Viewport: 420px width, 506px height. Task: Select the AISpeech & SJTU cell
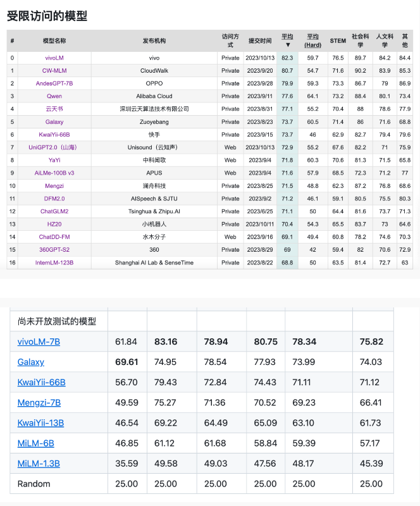click(154, 199)
